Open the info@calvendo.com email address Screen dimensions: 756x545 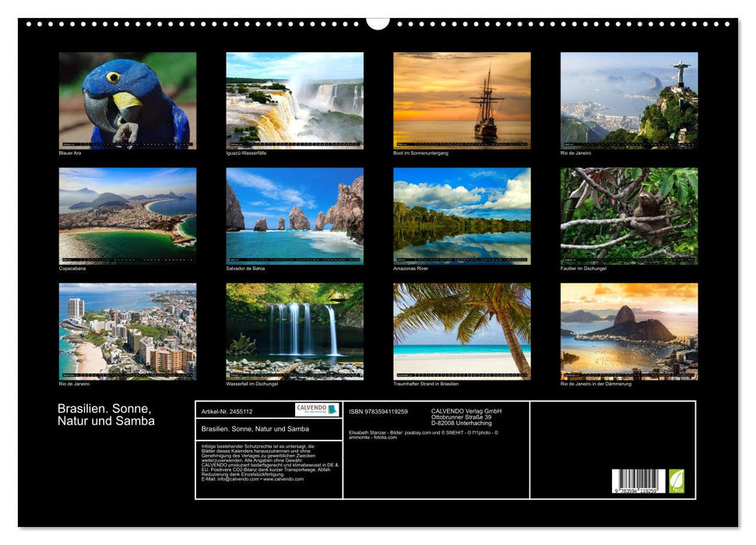pyautogui.click(x=237, y=479)
